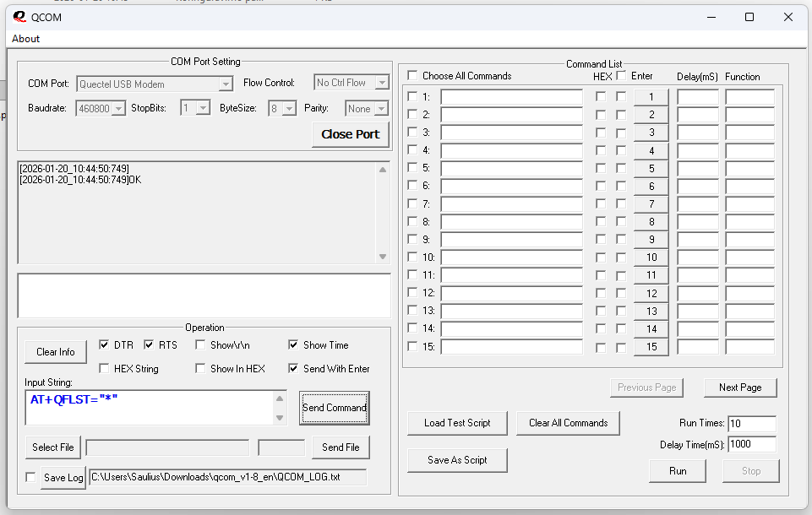Click the QCOM app icon in title bar
This screenshot has height=515, width=812.
(19, 17)
